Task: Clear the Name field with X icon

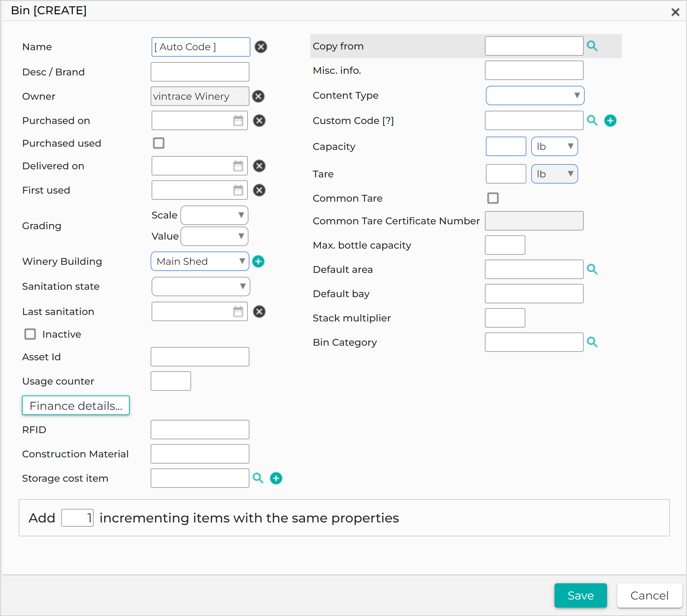Action: 261,47
